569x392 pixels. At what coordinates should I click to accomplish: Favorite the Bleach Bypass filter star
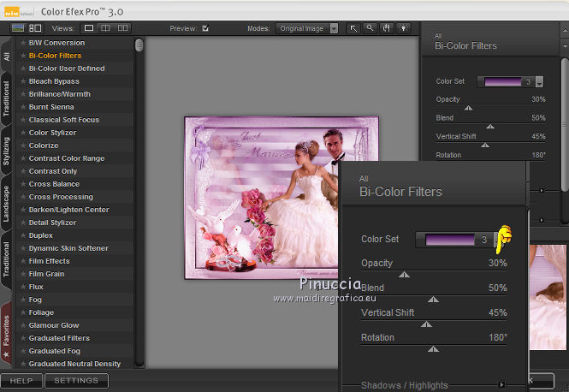(x=23, y=81)
